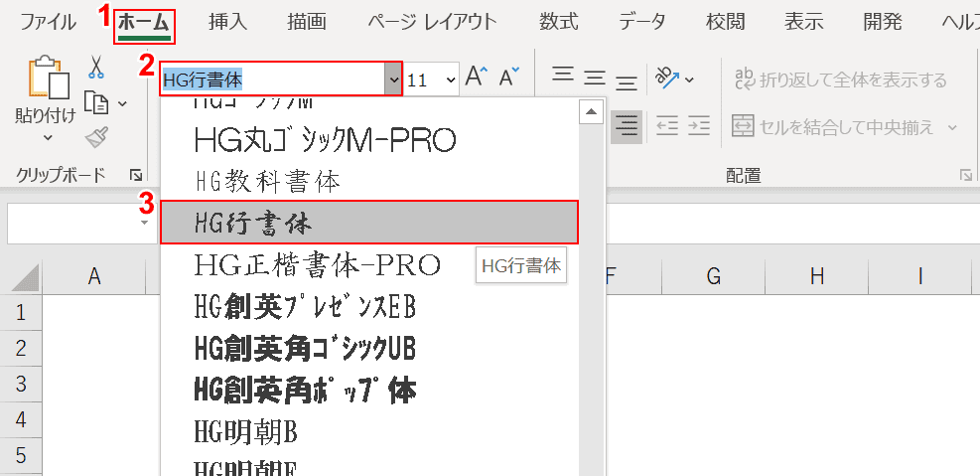Viewport: 980px width, 476px height.
Task: Select row 2 header
Action: (x=21, y=348)
